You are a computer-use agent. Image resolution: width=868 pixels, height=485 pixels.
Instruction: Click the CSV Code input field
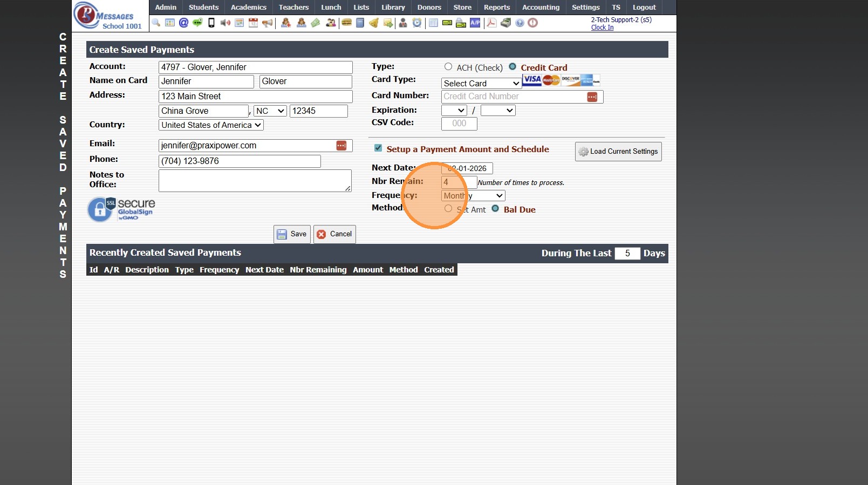click(x=459, y=124)
